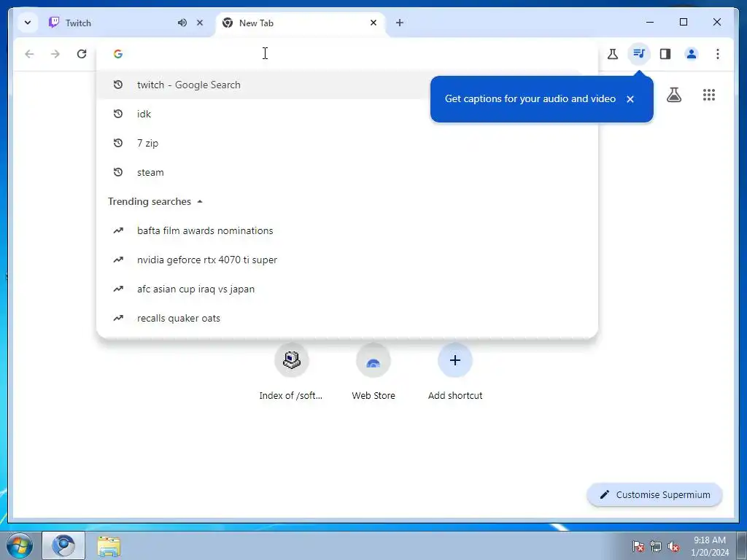Pick the 'steam' history suggestion
The width and height of the screenshot is (747, 560).
click(x=347, y=172)
